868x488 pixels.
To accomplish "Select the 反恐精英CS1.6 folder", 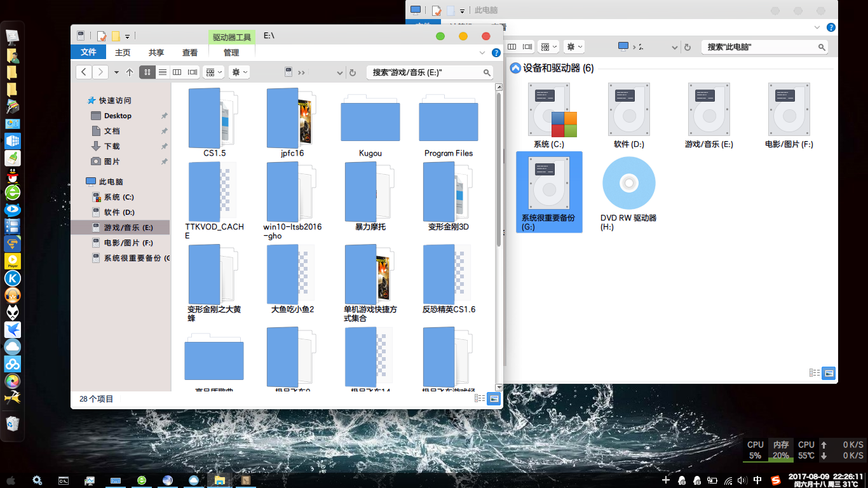I will 449,279.
